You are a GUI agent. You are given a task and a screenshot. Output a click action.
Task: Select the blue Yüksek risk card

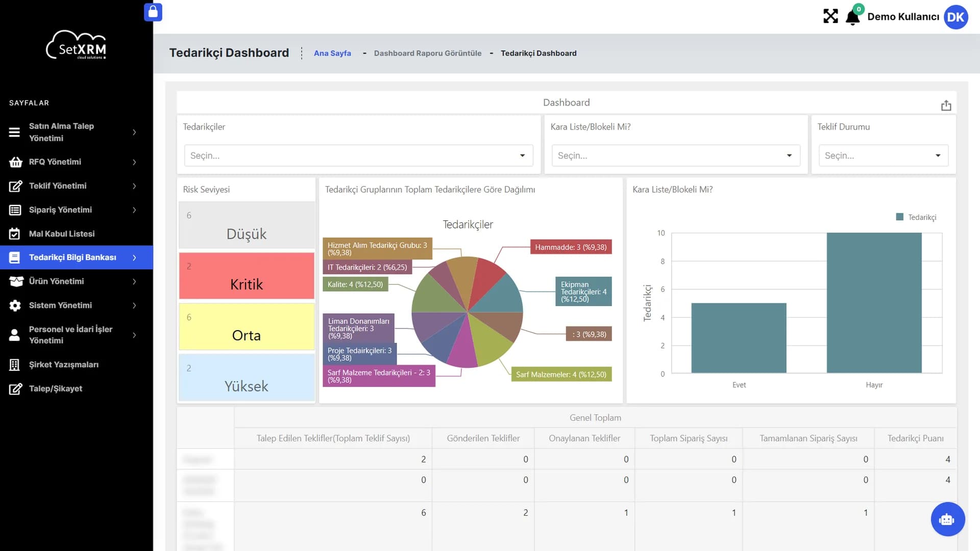click(247, 378)
